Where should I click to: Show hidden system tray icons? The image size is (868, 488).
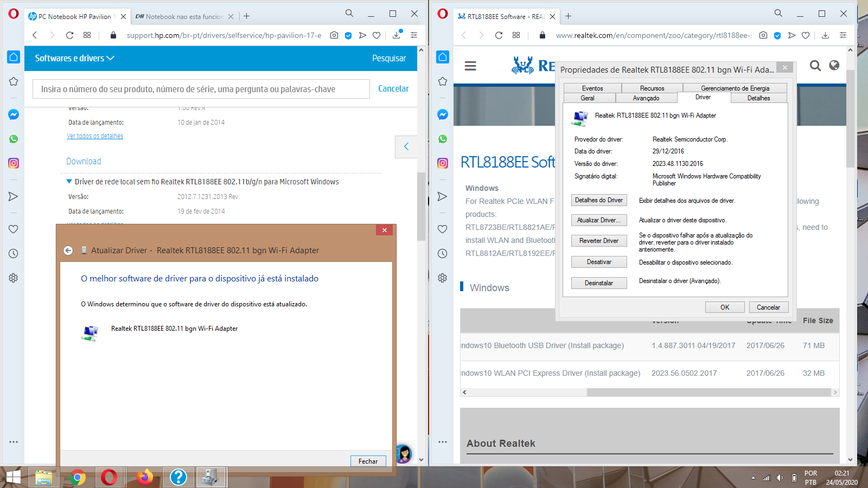[753, 478]
